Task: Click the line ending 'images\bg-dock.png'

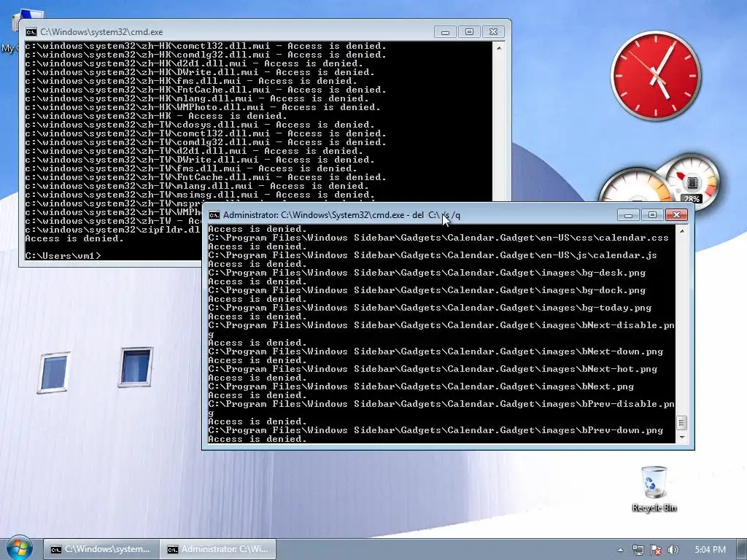Action: tap(427, 290)
